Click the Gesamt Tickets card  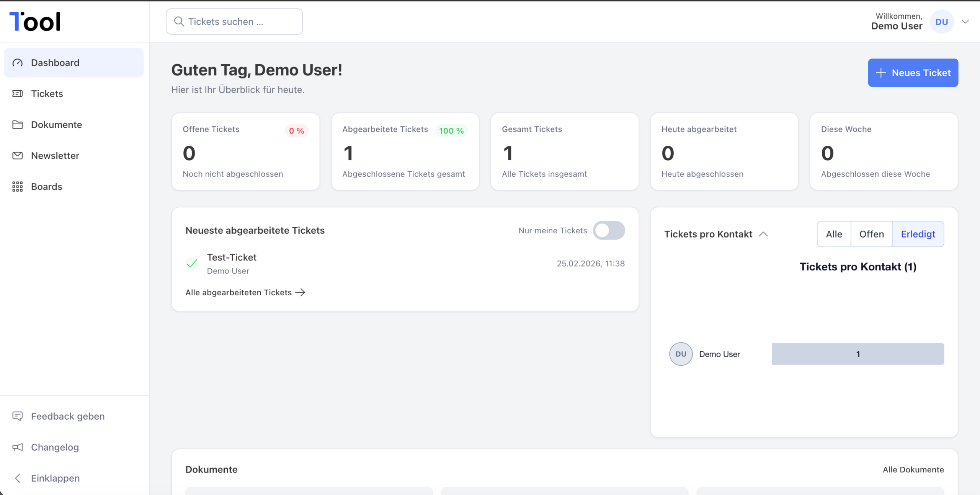565,151
